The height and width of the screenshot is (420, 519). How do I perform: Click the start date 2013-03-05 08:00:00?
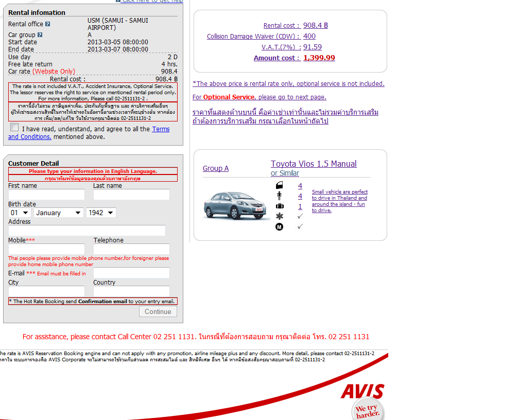pos(118,42)
